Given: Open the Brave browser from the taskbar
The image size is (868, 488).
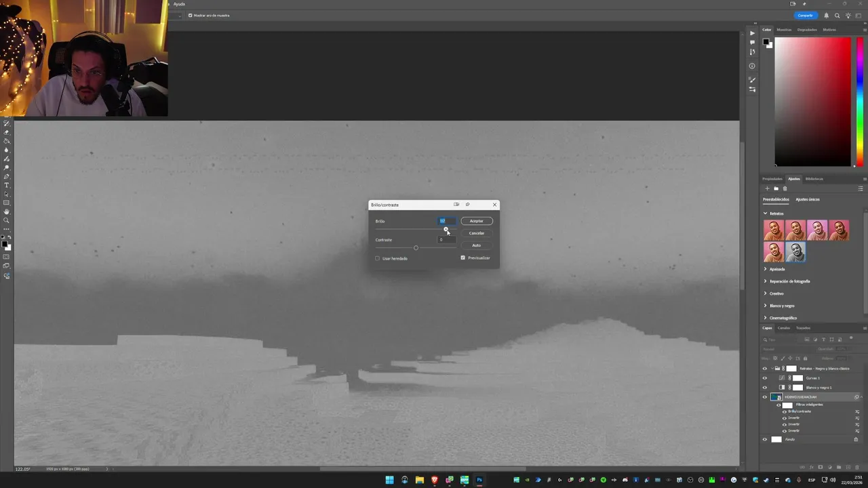Looking at the screenshot, I should 435,480.
